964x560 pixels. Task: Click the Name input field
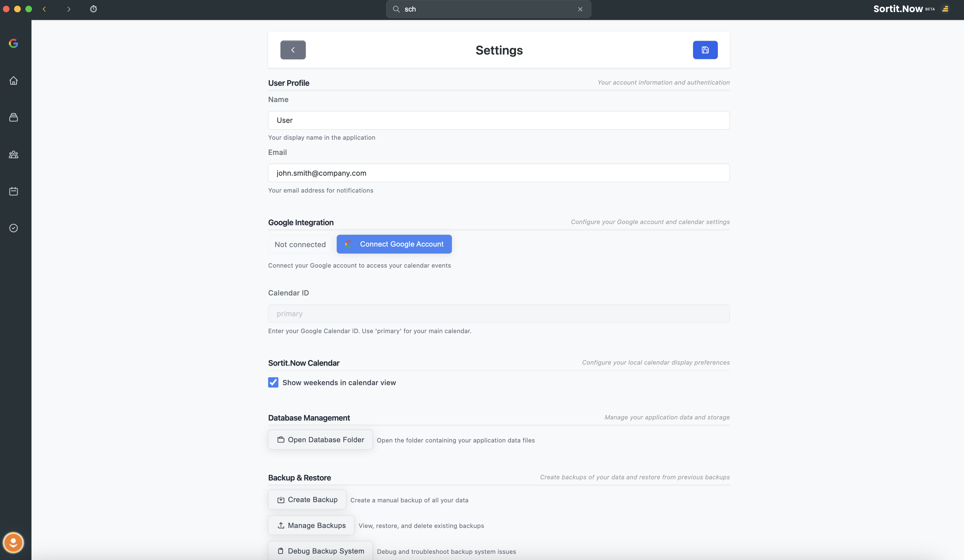pyautogui.click(x=499, y=120)
